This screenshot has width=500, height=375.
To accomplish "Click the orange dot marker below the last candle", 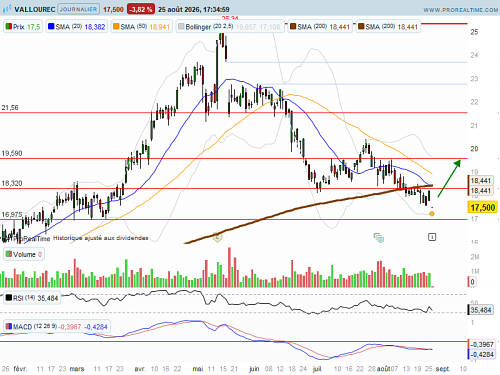I will [432, 214].
